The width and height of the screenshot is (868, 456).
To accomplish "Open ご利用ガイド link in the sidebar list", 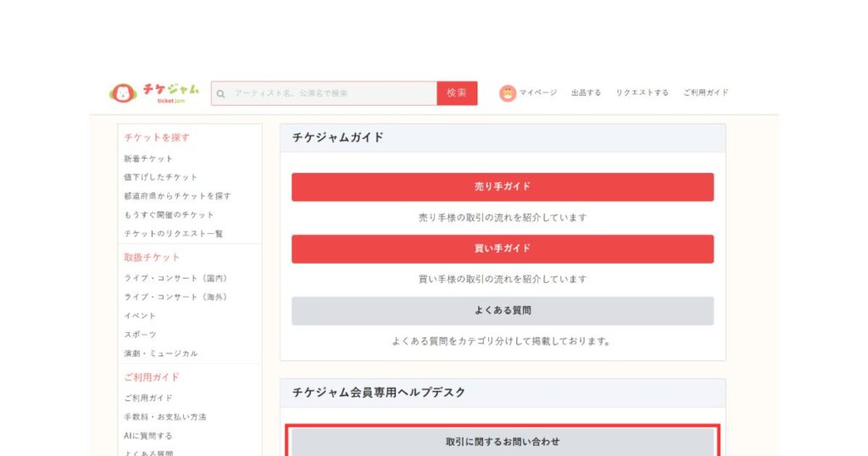I will click(x=148, y=398).
